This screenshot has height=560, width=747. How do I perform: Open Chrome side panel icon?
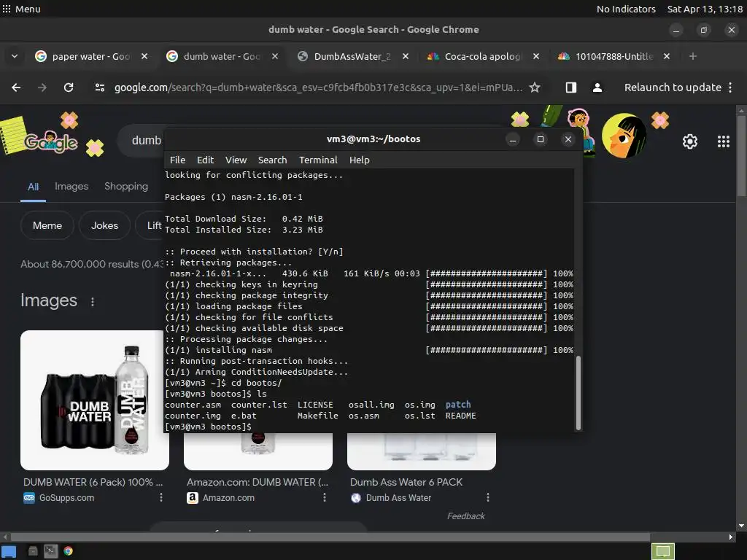pyautogui.click(x=570, y=87)
